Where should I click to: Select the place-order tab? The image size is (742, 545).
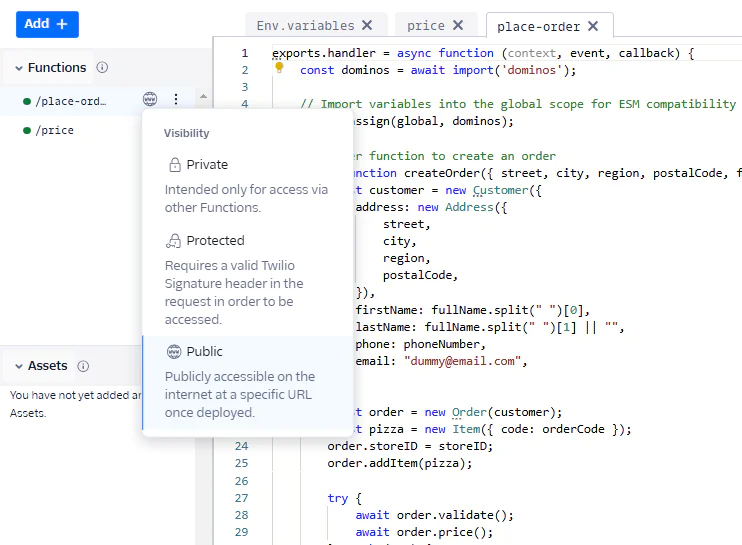(538, 26)
